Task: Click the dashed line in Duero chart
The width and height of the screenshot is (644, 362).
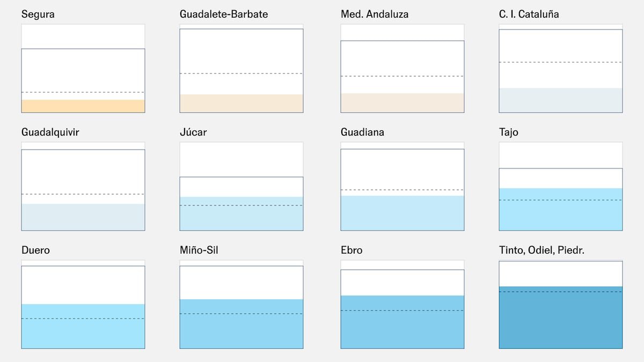Action: coord(83,319)
